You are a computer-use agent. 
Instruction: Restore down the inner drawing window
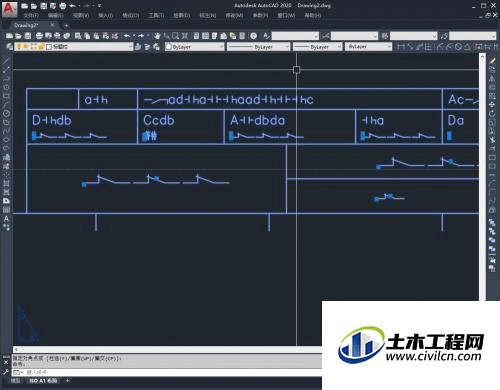tap(488, 15)
